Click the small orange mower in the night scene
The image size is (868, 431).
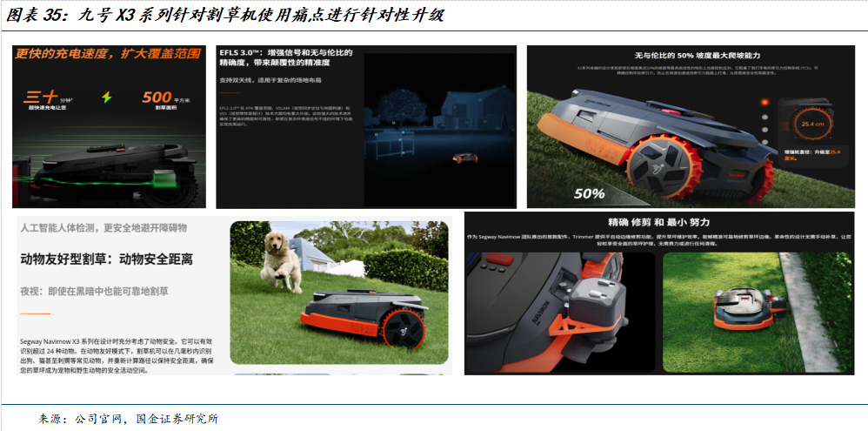(465, 158)
